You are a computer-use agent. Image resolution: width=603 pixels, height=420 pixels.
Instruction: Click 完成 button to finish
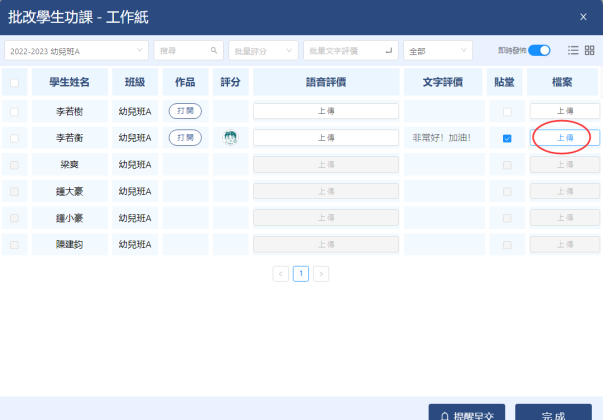tap(553, 414)
